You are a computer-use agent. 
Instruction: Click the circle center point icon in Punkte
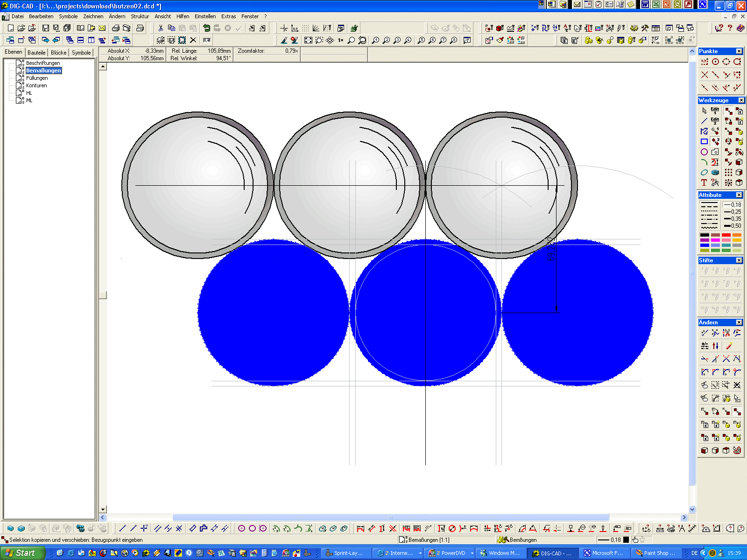pyautogui.click(x=715, y=62)
